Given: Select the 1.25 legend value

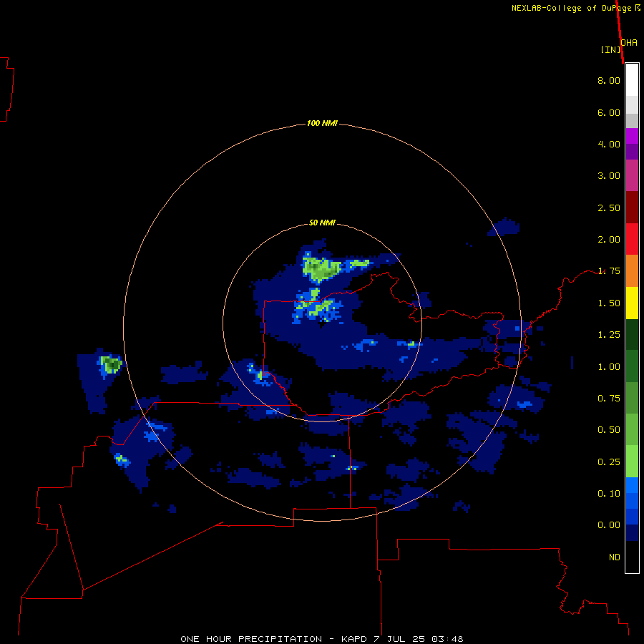Looking at the screenshot, I should pos(609,335).
